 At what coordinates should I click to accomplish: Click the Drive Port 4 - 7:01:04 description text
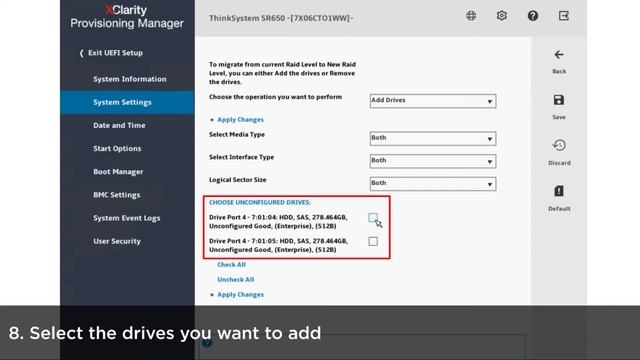pos(278,222)
